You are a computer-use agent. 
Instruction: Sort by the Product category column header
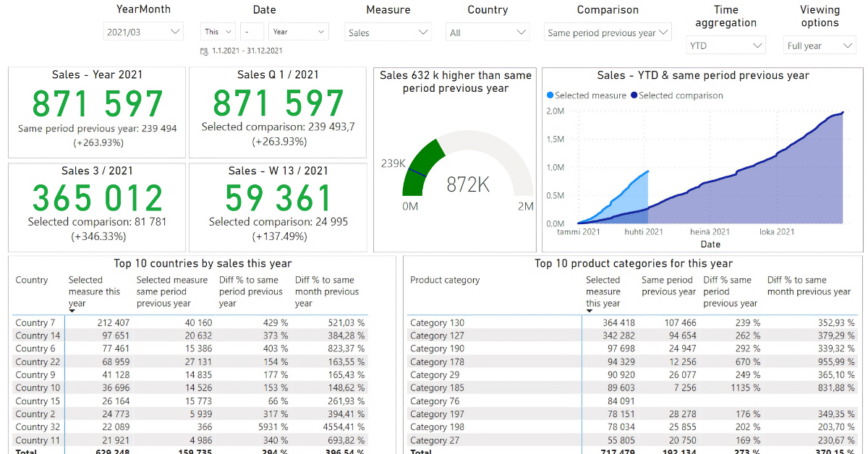[x=444, y=280]
